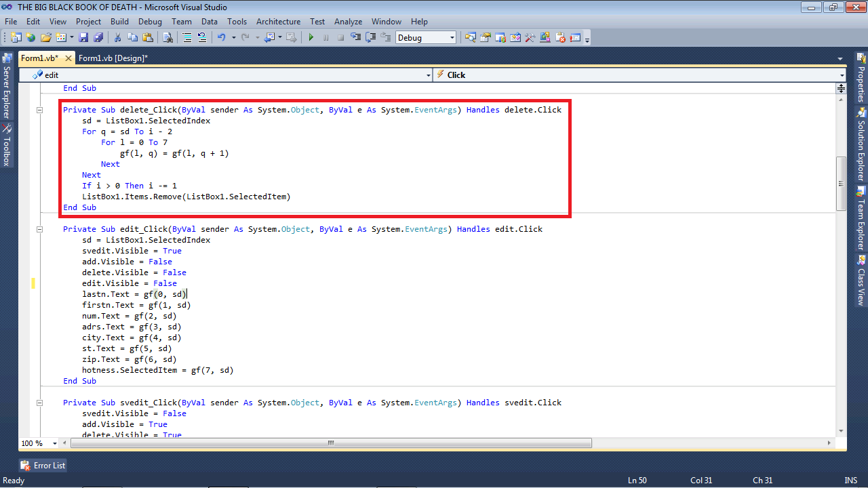
Task: Comment out the selected lines icon
Action: point(186,37)
